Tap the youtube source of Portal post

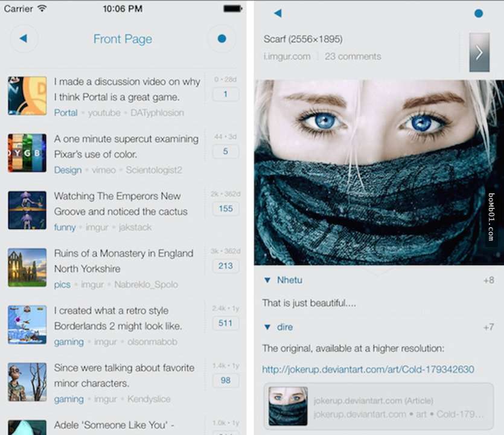(104, 113)
